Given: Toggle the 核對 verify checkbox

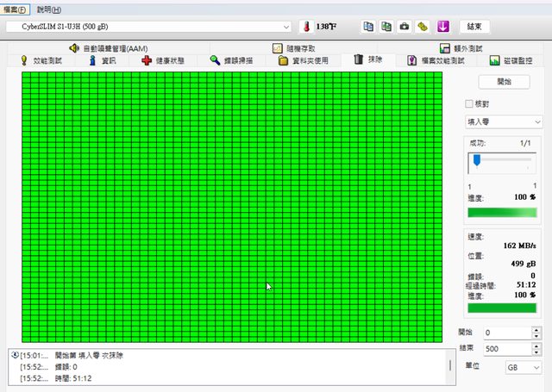Looking at the screenshot, I should [470, 103].
